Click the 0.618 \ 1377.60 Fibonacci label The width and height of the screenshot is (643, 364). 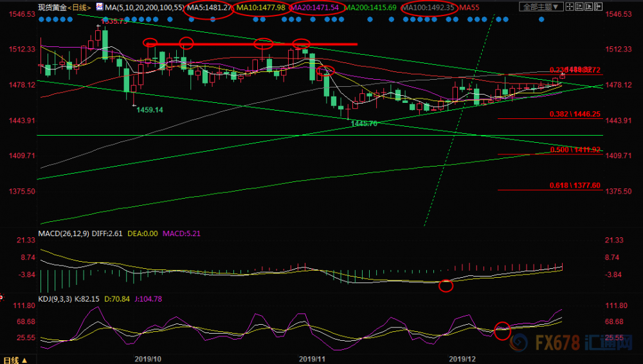575,185
